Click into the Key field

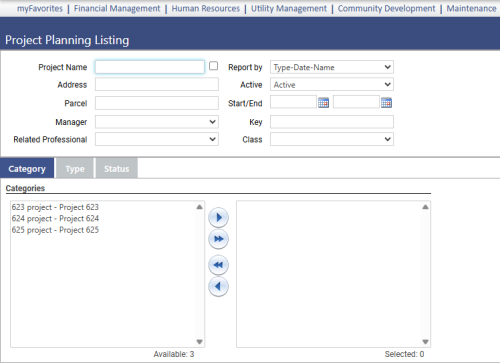click(x=332, y=122)
